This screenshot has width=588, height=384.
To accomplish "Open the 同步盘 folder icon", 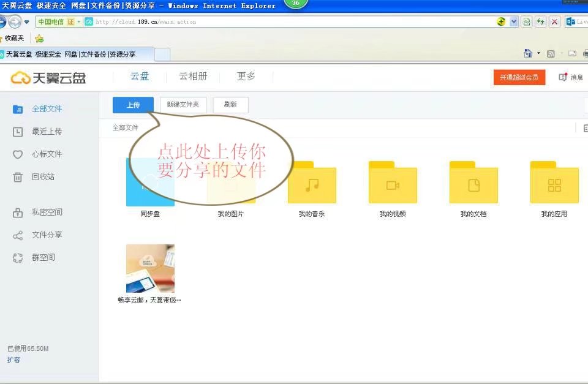I will click(x=150, y=182).
